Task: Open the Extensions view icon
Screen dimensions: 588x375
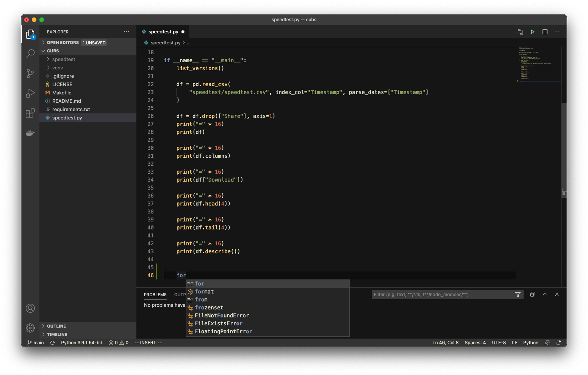Action: tap(30, 113)
